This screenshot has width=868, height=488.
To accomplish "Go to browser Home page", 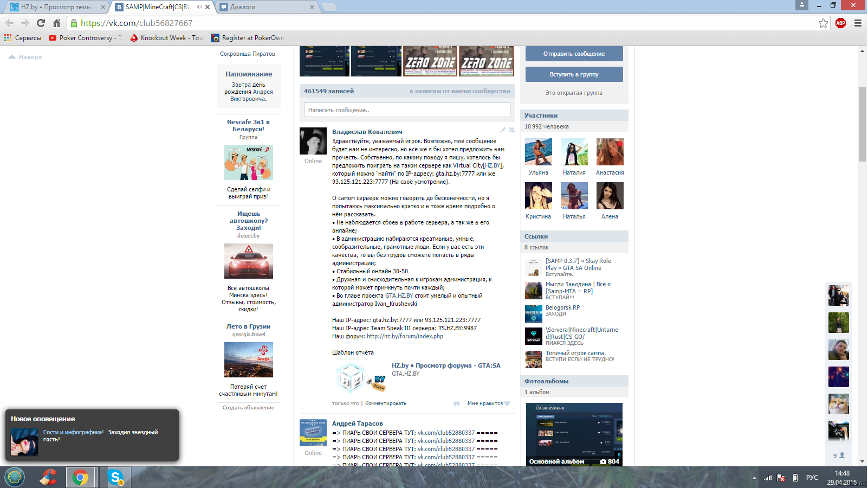I will tap(56, 23).
